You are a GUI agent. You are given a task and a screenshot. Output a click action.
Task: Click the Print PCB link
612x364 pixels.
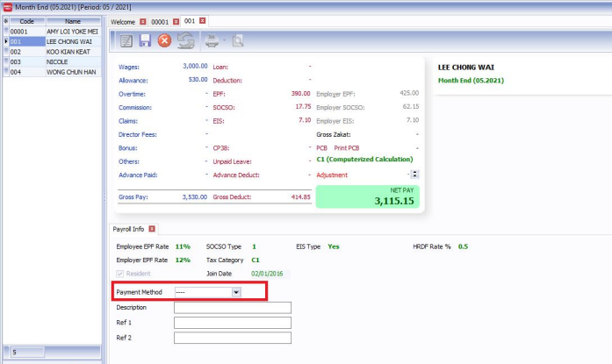click(x=347, y=148)
